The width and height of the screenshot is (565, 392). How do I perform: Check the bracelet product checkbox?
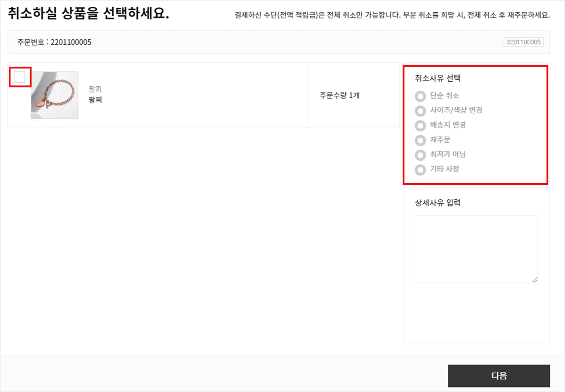click(20, 77)
